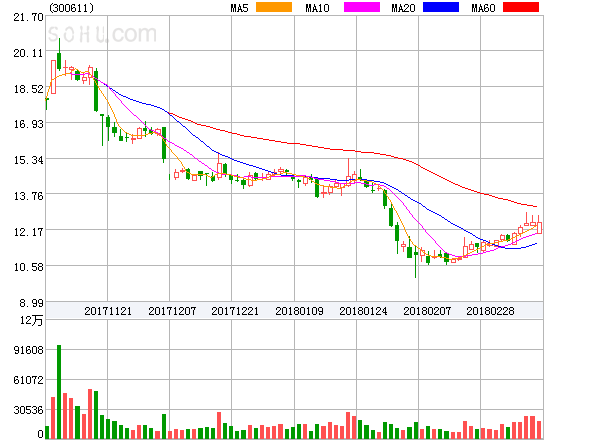Select the MA20 legend label

tap(403, 8)
